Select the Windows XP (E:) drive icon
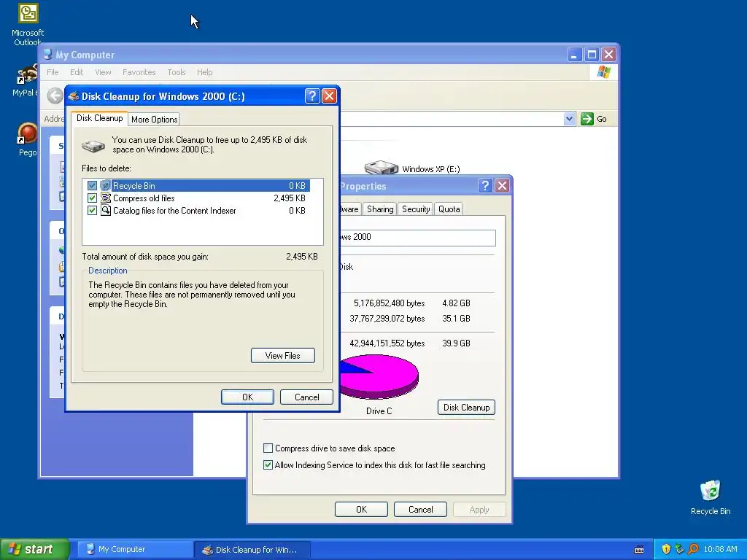 tap(381, 168)
